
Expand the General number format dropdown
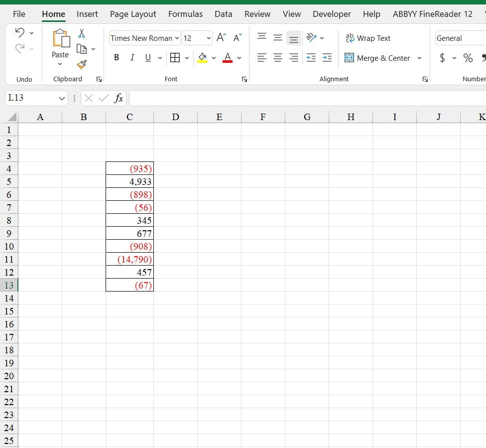coord(459,38)
